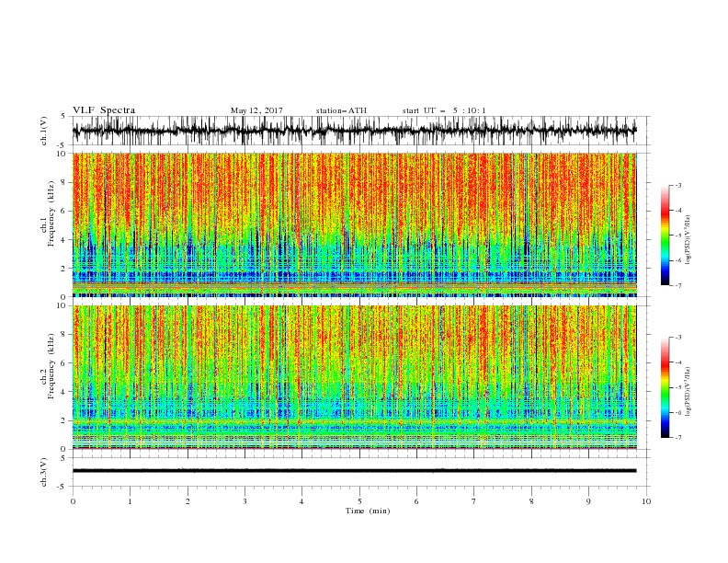Screen dimensions: 728x563
Task: Click time axis tick label "4"
Action: [302, 501]
